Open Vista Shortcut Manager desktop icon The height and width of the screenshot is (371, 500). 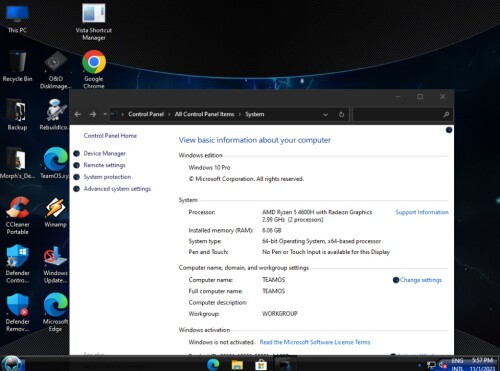click(94, 22)
